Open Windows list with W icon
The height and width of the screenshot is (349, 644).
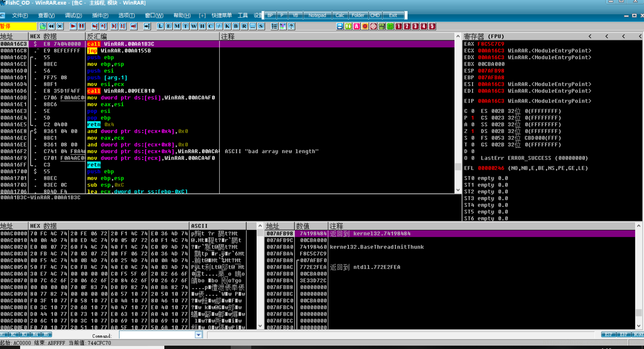(194, 26)
